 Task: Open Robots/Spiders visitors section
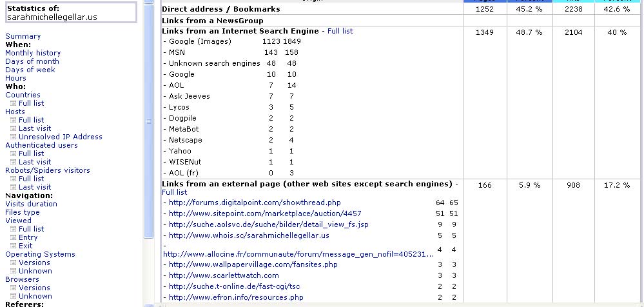tap(48, 170)
